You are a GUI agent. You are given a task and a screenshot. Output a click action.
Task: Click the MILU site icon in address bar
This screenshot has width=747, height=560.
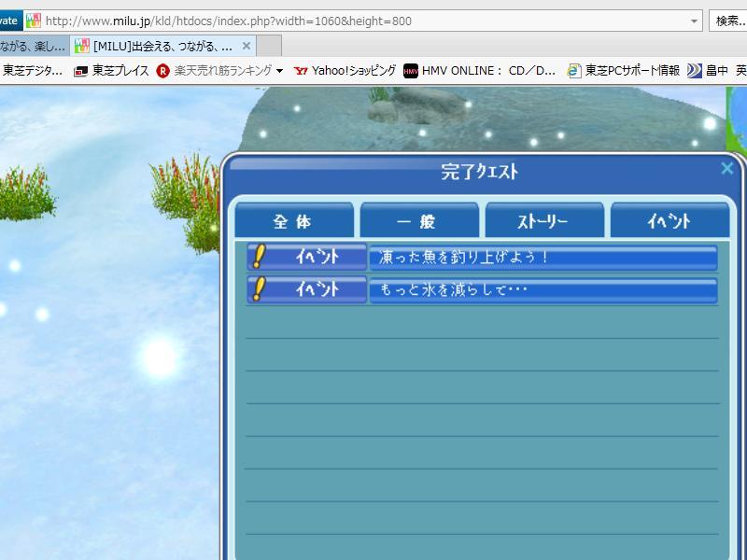(x=34, y=21)
